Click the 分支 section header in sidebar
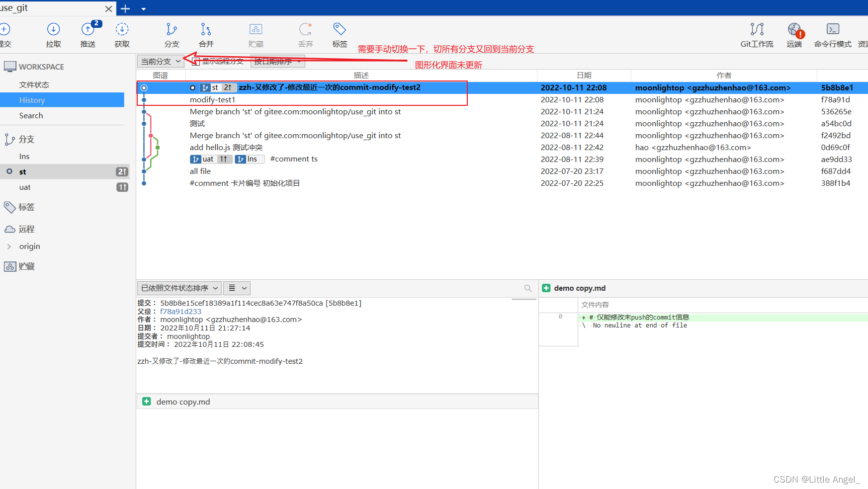This screenshot has width=868, height=489. coord(26,139)
